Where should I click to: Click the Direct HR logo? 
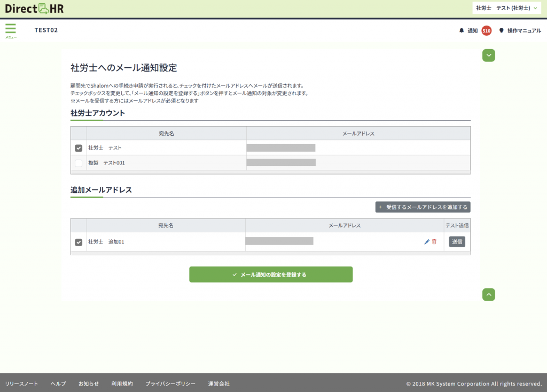(x=34, y=9)
